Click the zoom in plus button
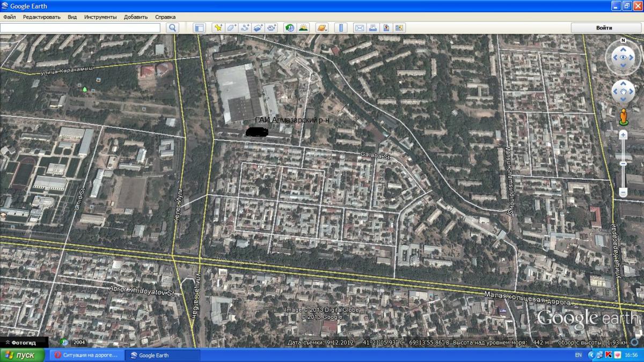This screenshot has height=362, width=644. click(x=623, y=135)
